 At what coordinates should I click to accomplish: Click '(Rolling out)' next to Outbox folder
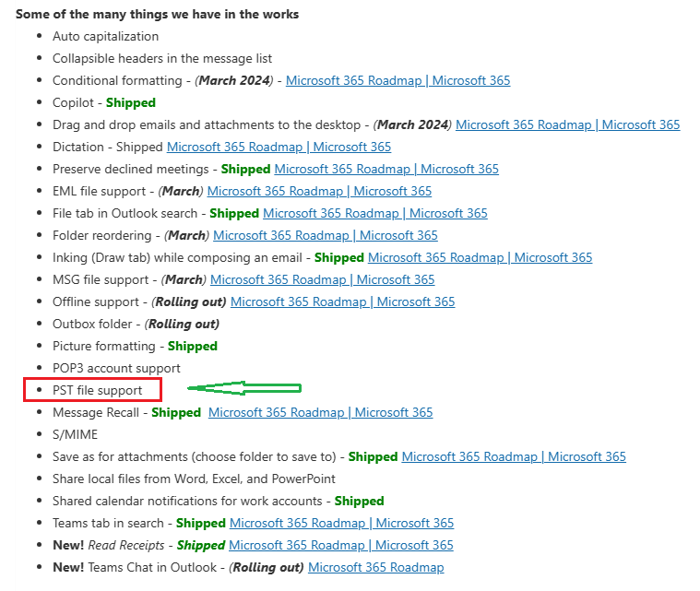pos(182,324)
